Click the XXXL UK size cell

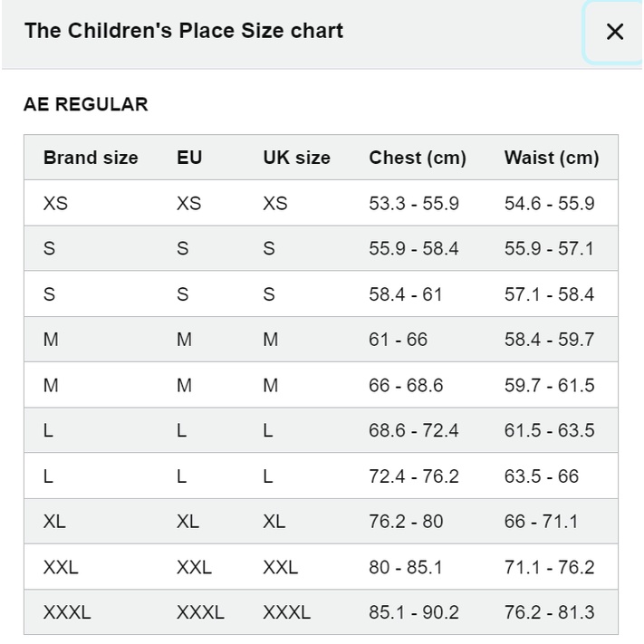(x=286, y=612)
